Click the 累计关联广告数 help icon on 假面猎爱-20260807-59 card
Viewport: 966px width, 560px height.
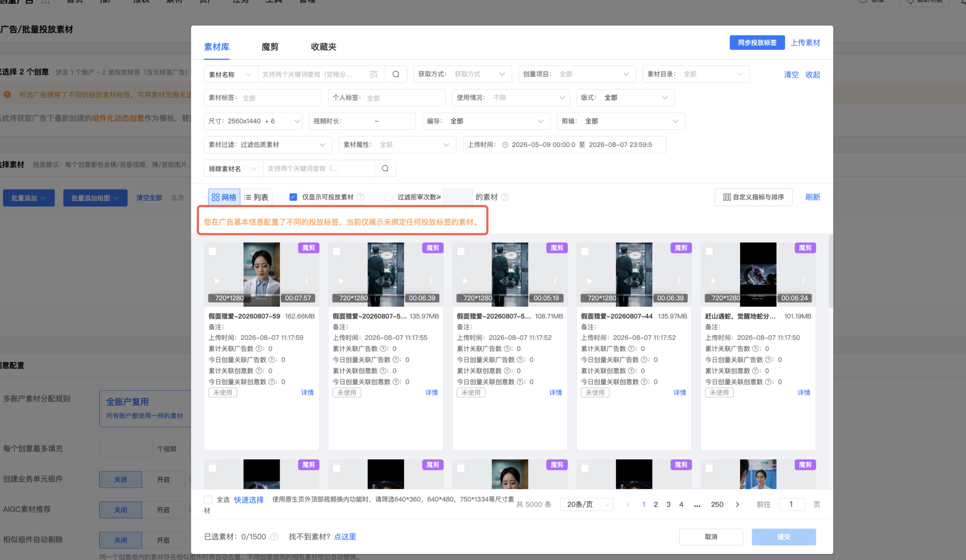[x=259, y=348]
